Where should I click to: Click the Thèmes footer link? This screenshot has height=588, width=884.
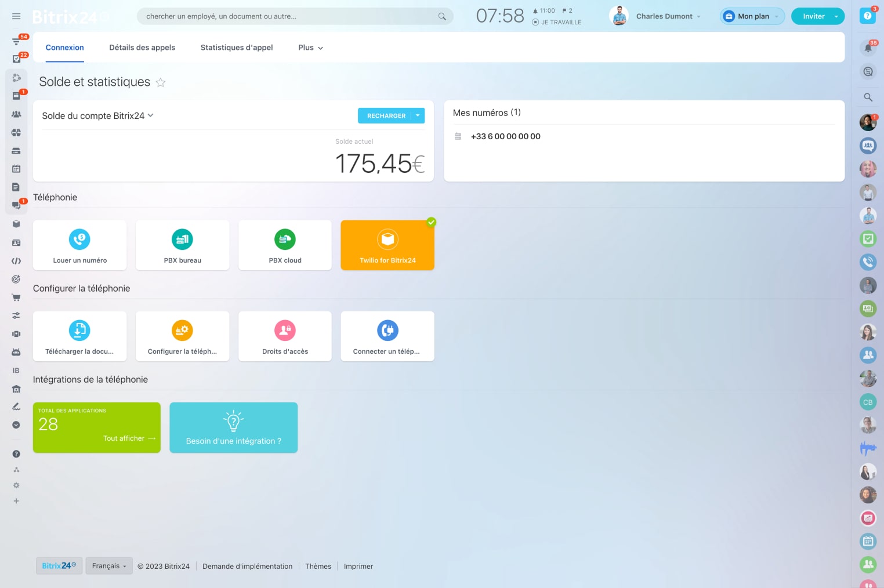coord(318,567)
